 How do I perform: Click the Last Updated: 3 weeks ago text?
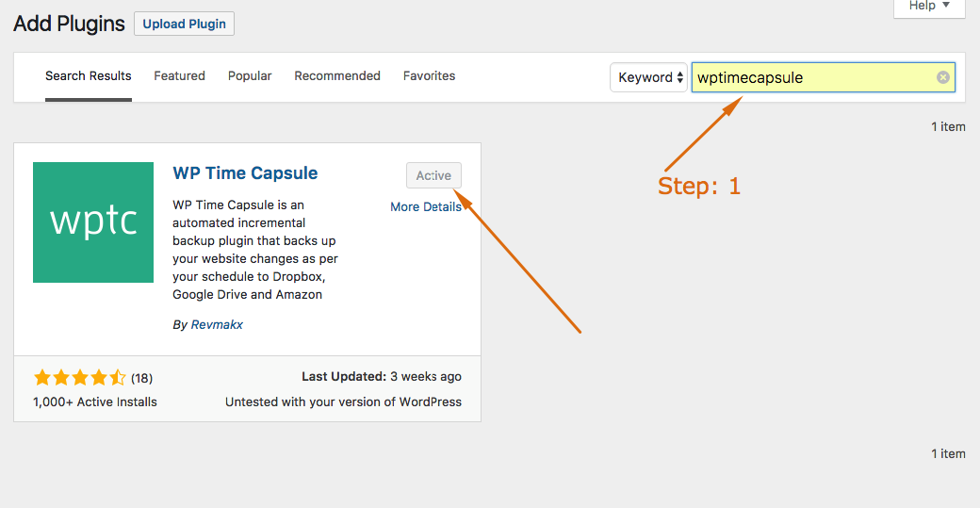pos(382,377)
